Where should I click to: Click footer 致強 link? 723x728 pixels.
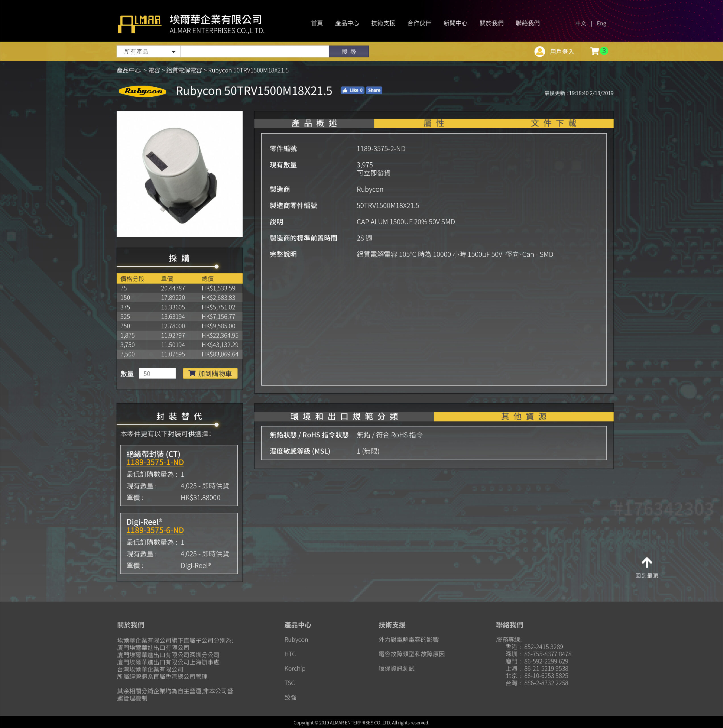[x=290, y=698]
